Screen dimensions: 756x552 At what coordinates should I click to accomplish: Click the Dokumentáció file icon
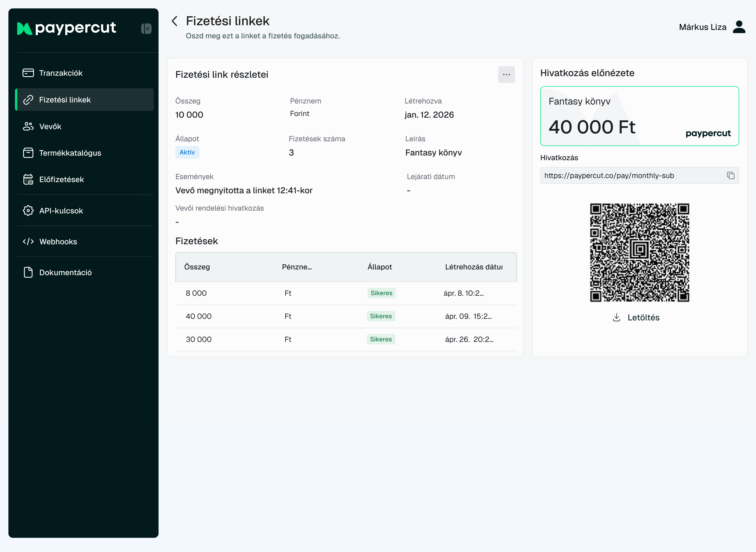tap(28, 272)
